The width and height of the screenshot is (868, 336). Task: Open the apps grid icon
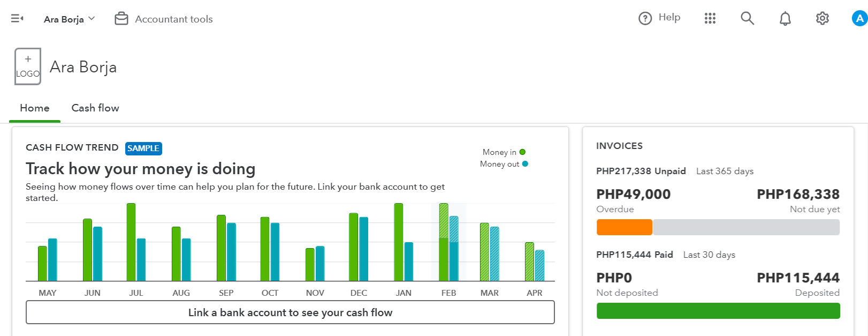pyautogui.click(x=710, y=19)
